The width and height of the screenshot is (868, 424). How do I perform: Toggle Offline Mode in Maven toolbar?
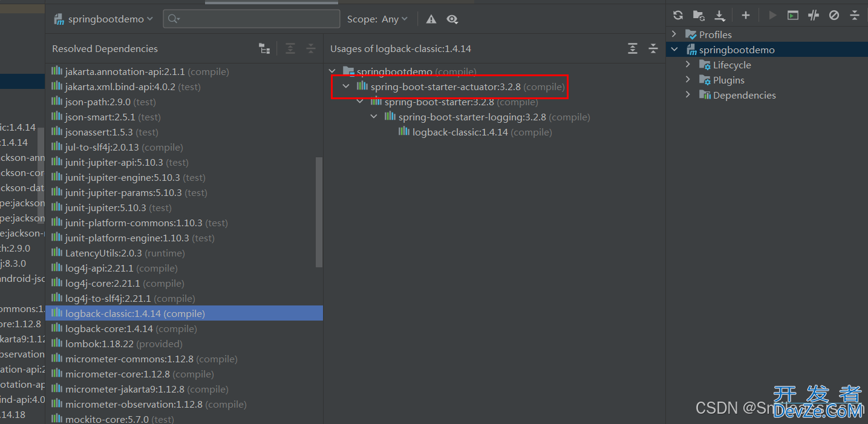coord(814,16)
